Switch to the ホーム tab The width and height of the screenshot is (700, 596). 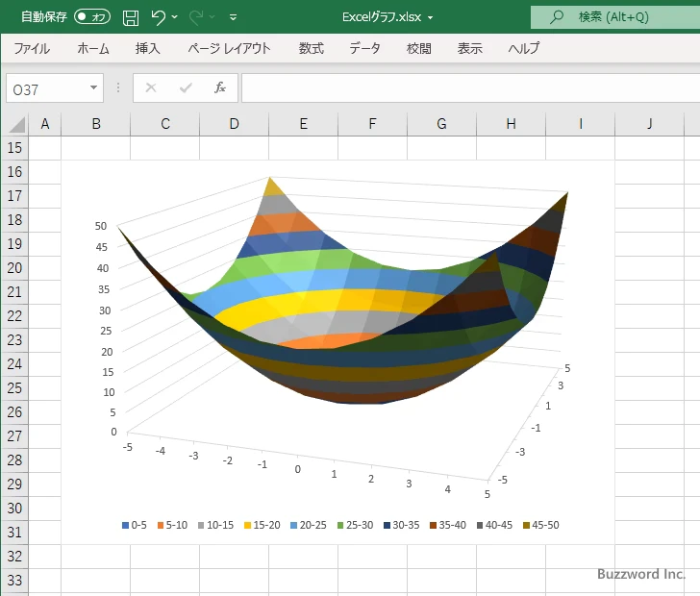tap(93, 48)
